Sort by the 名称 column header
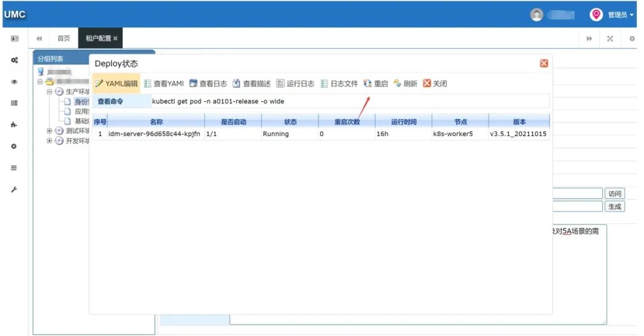Screen dimensions: 644x336 [x=156, y=122]
